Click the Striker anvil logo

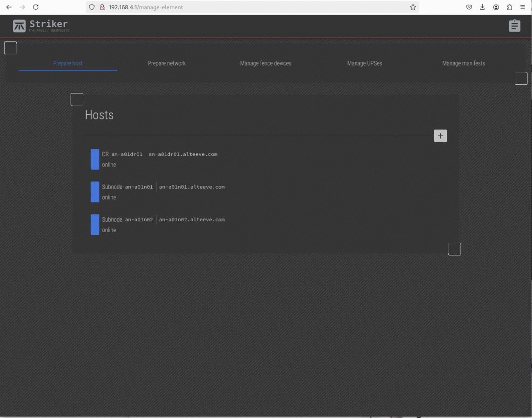point(19,26)
